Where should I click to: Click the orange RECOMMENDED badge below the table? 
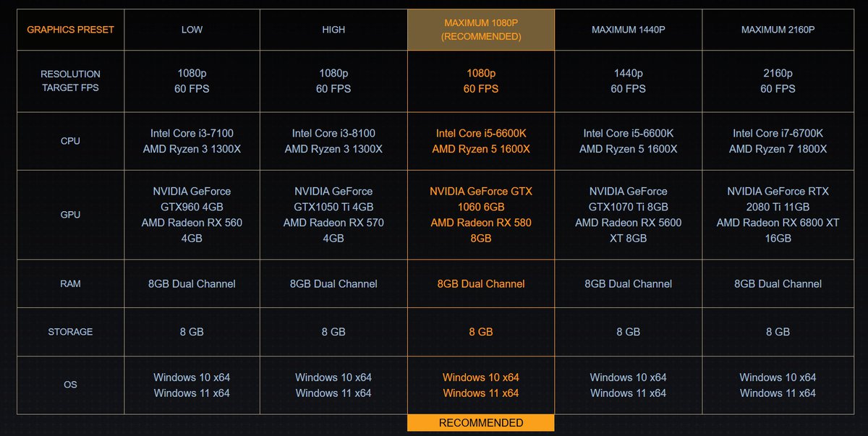click(481, 422)
